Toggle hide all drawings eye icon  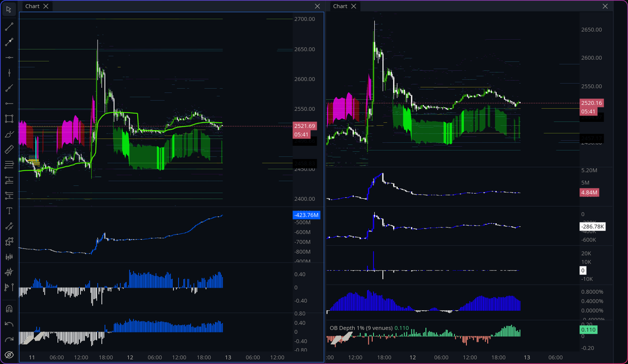pyautogui.click(x=9, y=355)
